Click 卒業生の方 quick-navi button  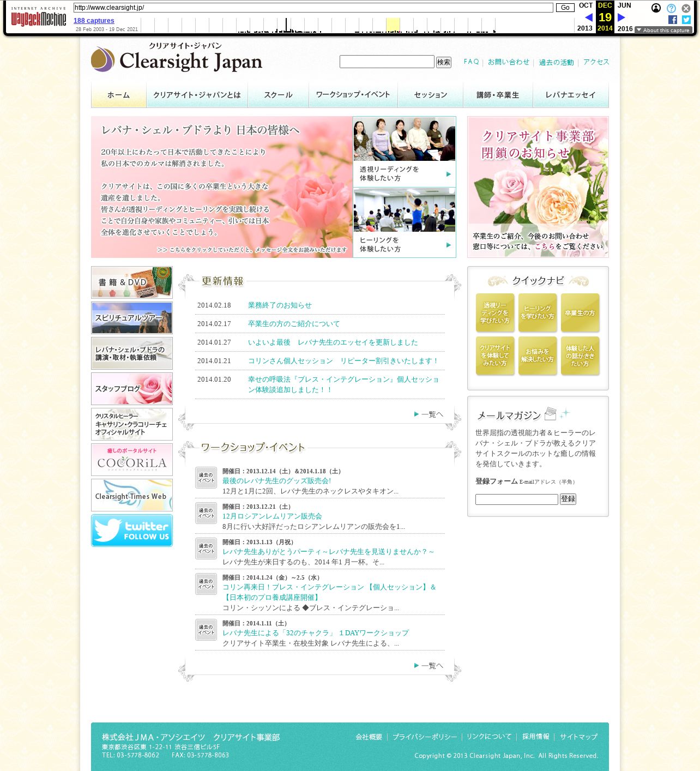tap(580, 313)
